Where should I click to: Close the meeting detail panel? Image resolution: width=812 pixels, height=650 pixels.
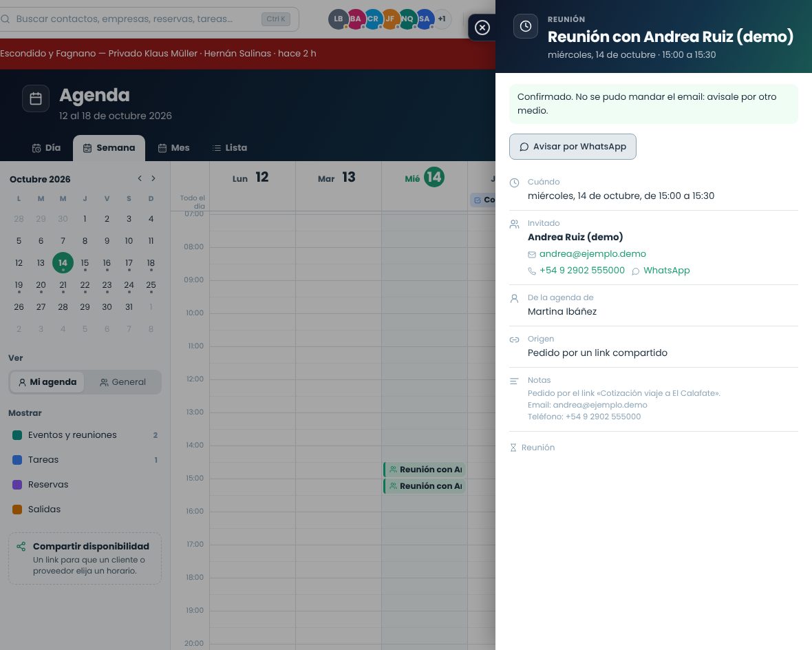point(482,28)
